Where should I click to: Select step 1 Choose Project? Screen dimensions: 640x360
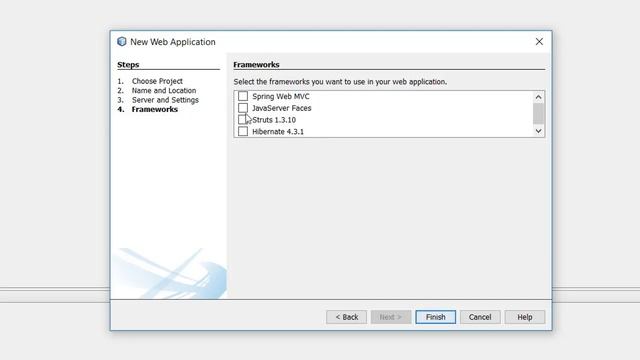[157, 81]
